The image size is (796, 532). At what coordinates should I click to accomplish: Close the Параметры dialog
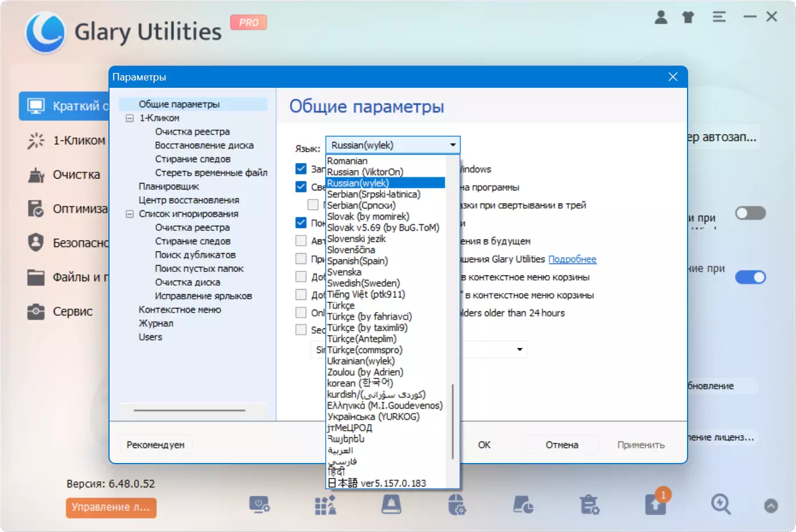click(673, 77)
